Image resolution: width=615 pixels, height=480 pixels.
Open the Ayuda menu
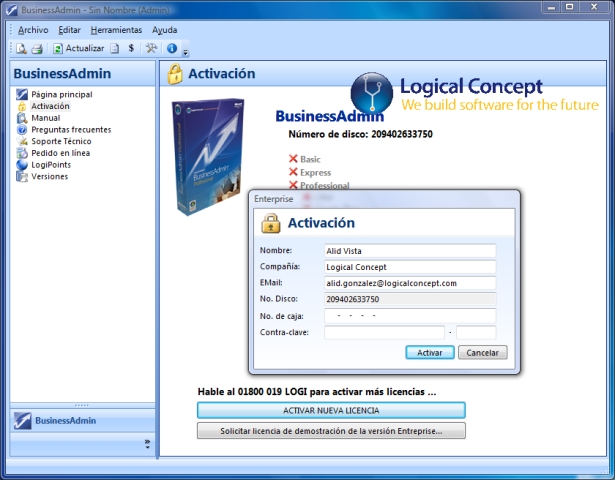tap(165, 30)
